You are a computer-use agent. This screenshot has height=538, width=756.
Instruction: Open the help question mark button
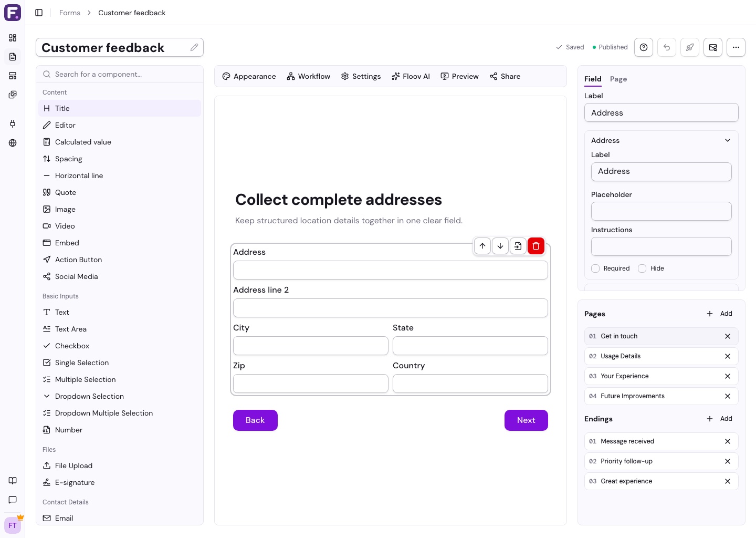pos(644,47)
